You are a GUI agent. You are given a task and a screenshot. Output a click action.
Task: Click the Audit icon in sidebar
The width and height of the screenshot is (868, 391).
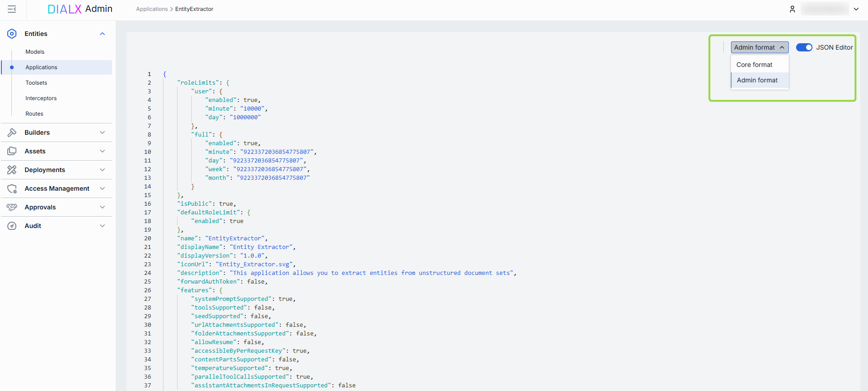point(12,226)
